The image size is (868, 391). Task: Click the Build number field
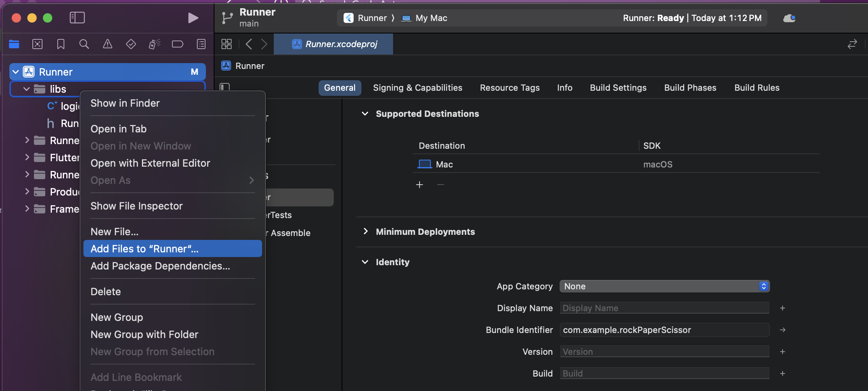click(x=664, y=373)
